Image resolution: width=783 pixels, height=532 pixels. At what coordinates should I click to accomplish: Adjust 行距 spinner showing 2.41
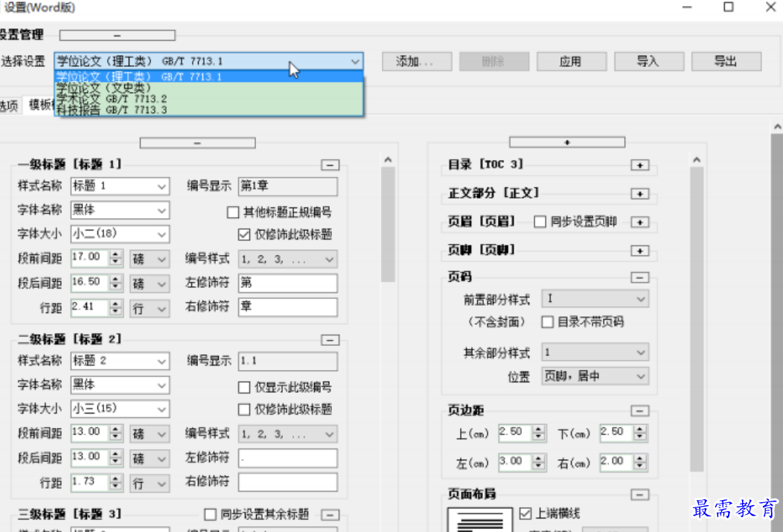point(115,307)
